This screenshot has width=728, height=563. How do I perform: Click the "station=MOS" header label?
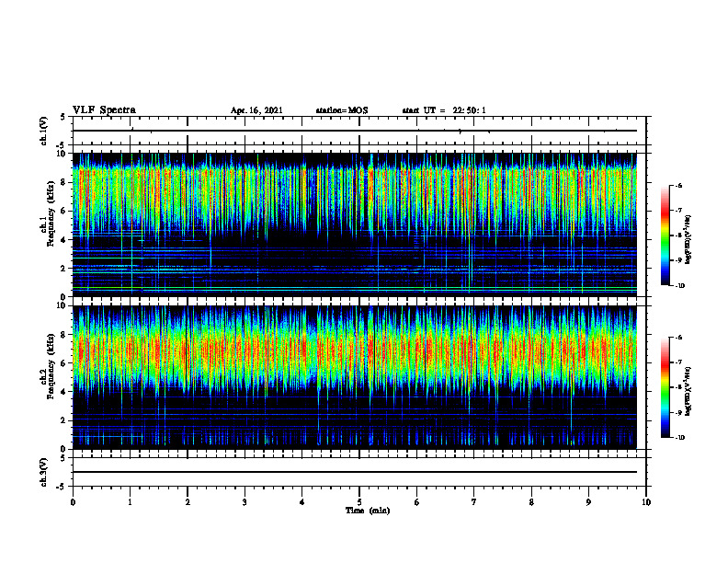tap(342, 110)
